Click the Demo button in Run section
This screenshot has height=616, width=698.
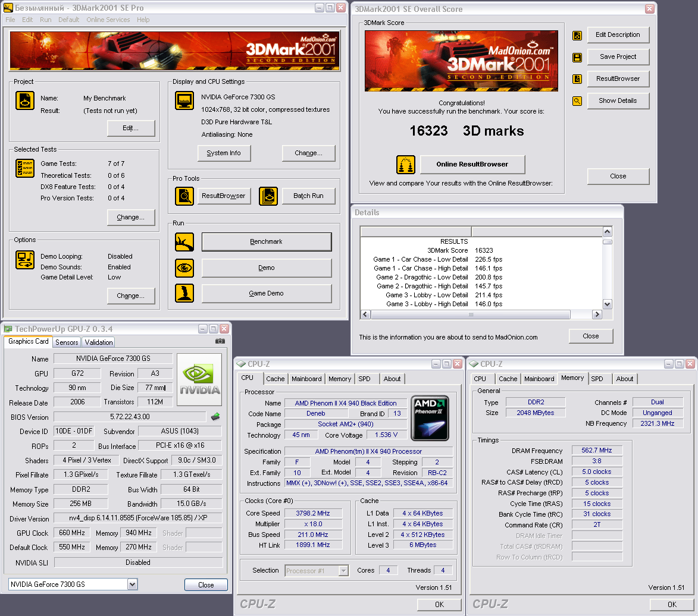click(x=266, y=268)
